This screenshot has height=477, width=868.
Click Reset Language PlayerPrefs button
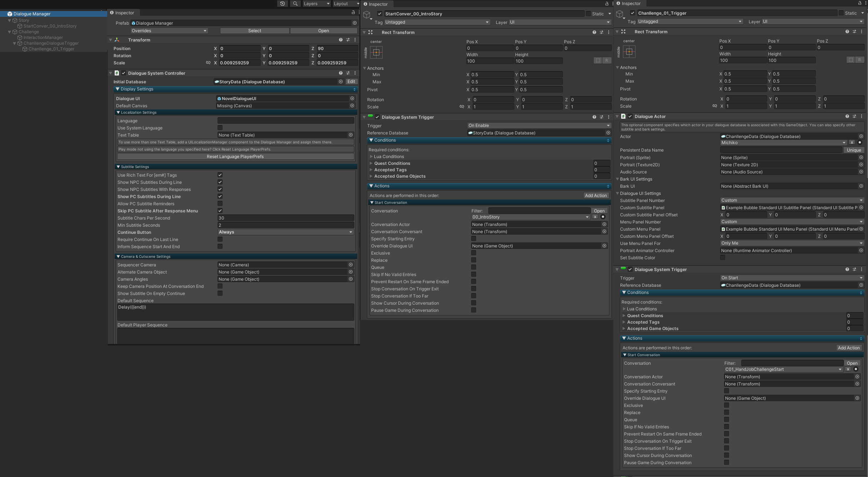click(235, 157)
